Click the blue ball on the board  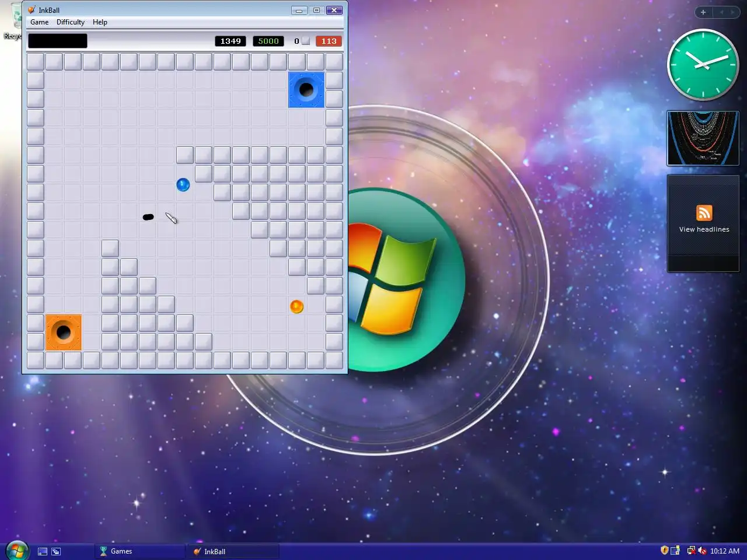[x=183, y=185]
